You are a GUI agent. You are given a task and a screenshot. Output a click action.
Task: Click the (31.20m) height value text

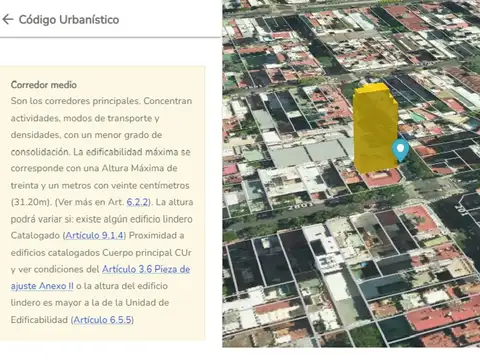click(30, 202)
